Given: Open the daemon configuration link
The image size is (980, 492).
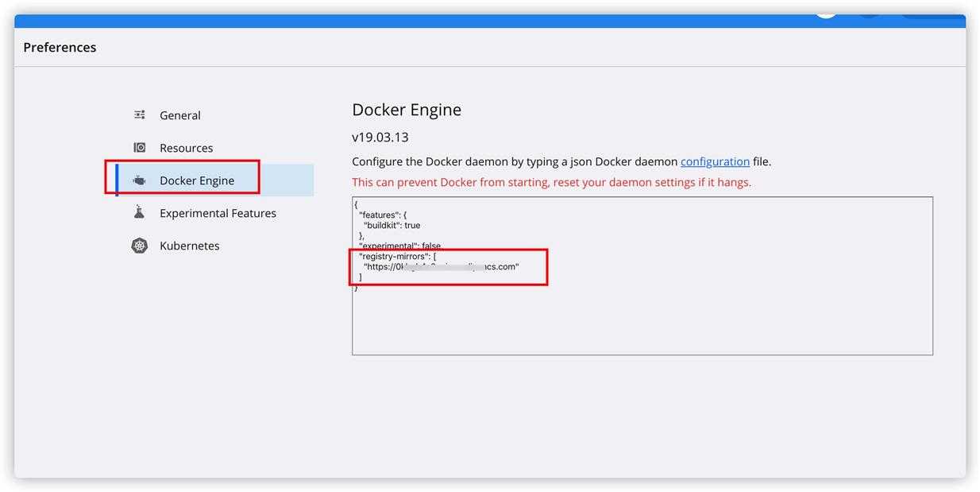Looking at the screenshot, I should 715,161.
